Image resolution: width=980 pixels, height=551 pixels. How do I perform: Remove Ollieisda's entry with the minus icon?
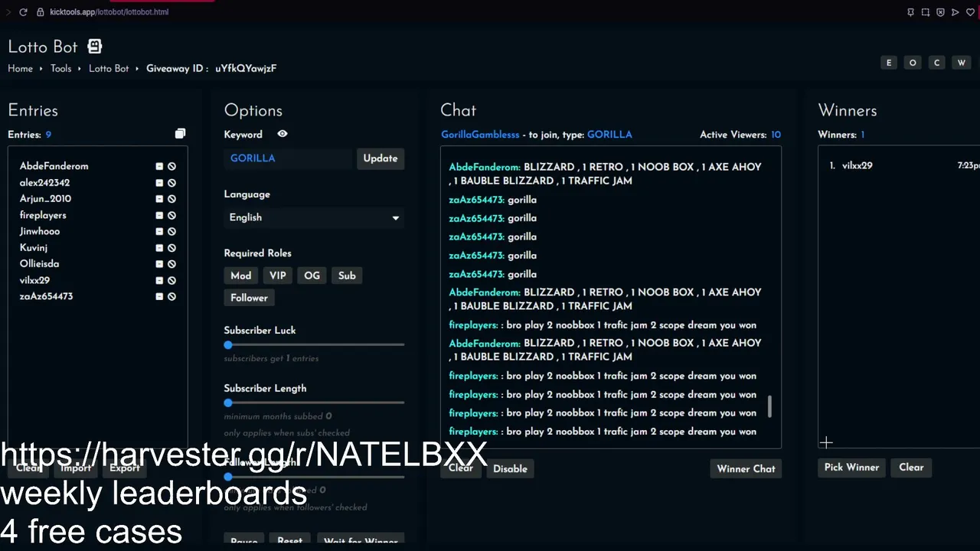159,264
